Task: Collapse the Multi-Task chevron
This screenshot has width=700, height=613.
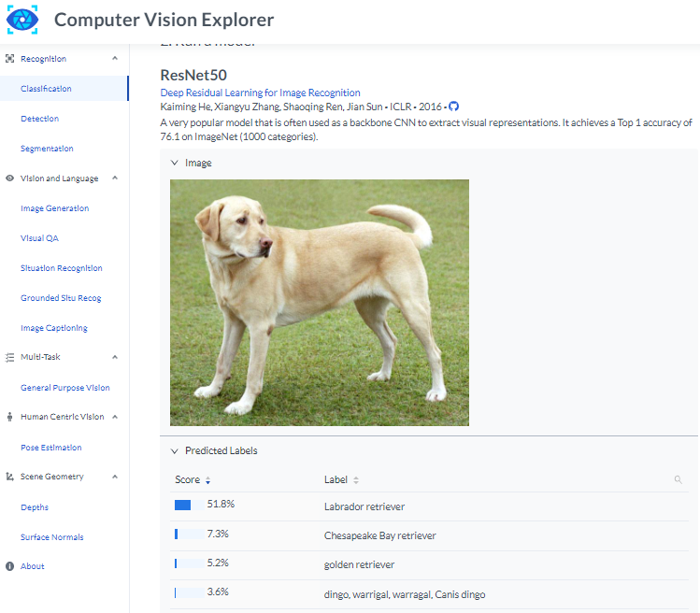Action: (x=115, y=357)
